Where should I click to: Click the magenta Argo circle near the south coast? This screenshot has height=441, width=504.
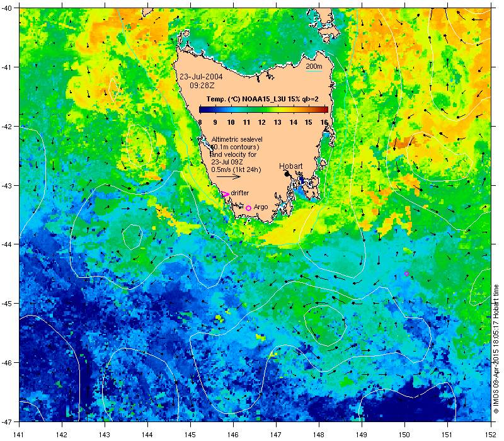[248, 209]
